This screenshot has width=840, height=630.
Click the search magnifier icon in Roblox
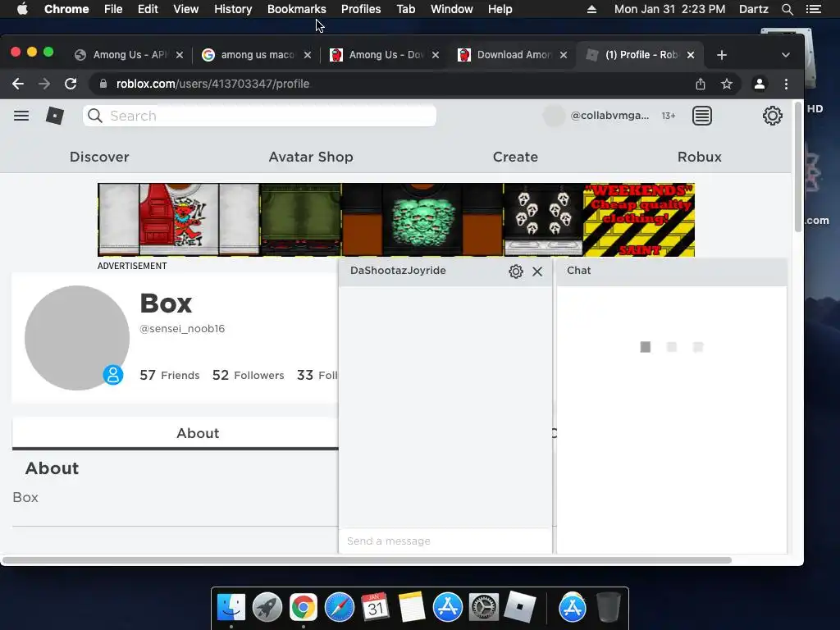click(x=95, y=116)
